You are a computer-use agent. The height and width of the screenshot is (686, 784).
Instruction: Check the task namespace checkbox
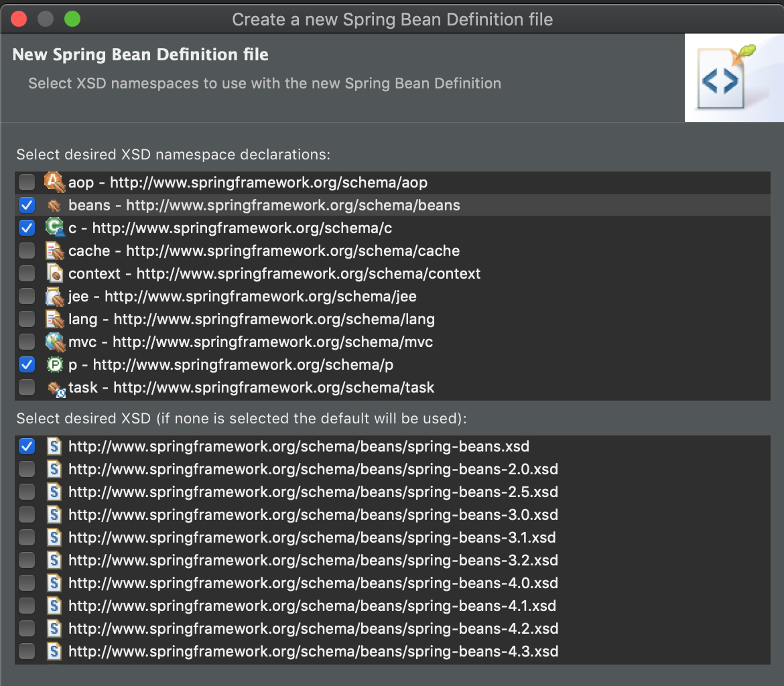pyautogui.click(x=27, y=387)
